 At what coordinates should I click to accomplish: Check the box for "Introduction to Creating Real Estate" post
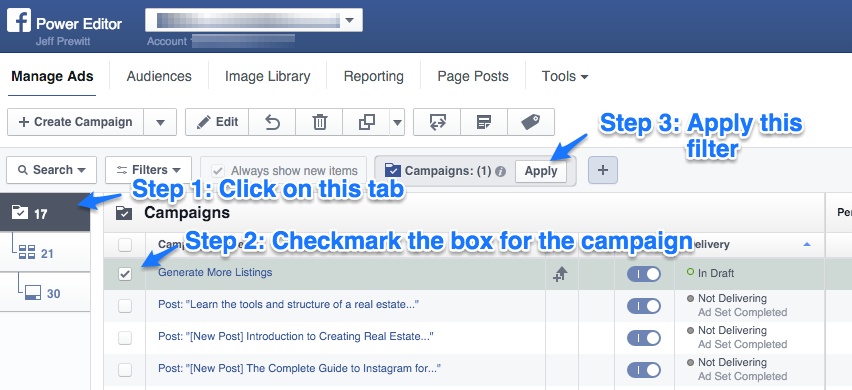click(125, 338)
